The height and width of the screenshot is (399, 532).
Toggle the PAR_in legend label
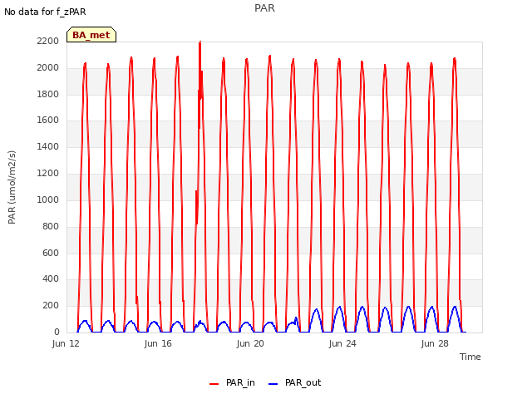coord(240,382)
